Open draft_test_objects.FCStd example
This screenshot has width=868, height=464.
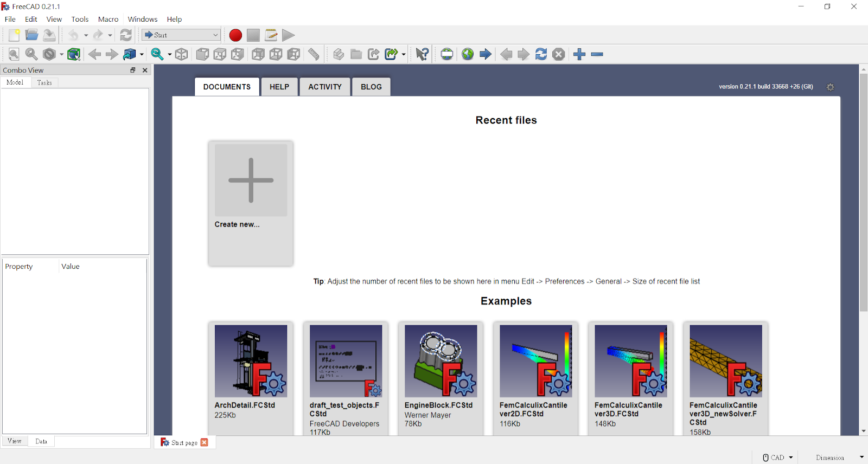click(x=346, y=378)
